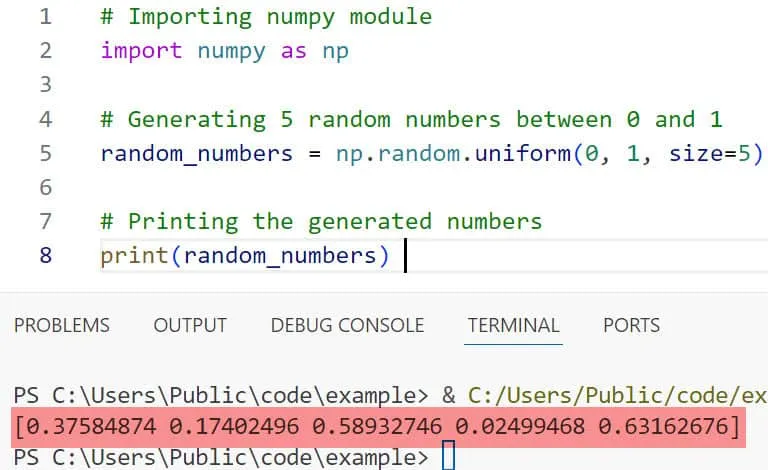Click 'uniform' in the np.random.uniform call
768x470 pixels.
click(x=523, y=153)
